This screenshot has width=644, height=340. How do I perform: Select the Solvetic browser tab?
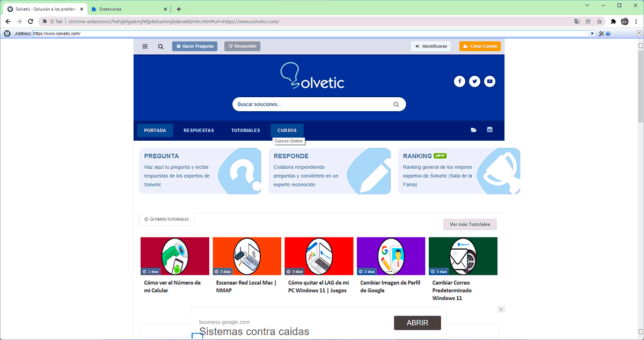(x=45, y=9)
